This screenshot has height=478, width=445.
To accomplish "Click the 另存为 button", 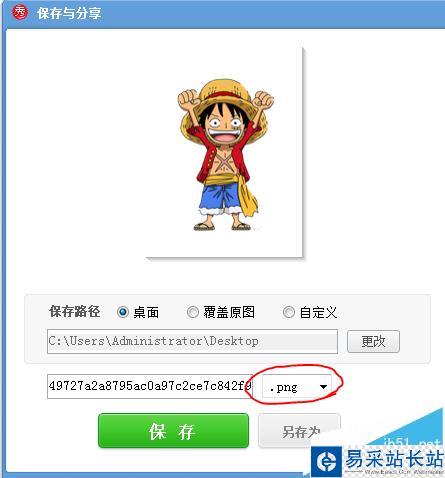I will click(x=299, y=431).
